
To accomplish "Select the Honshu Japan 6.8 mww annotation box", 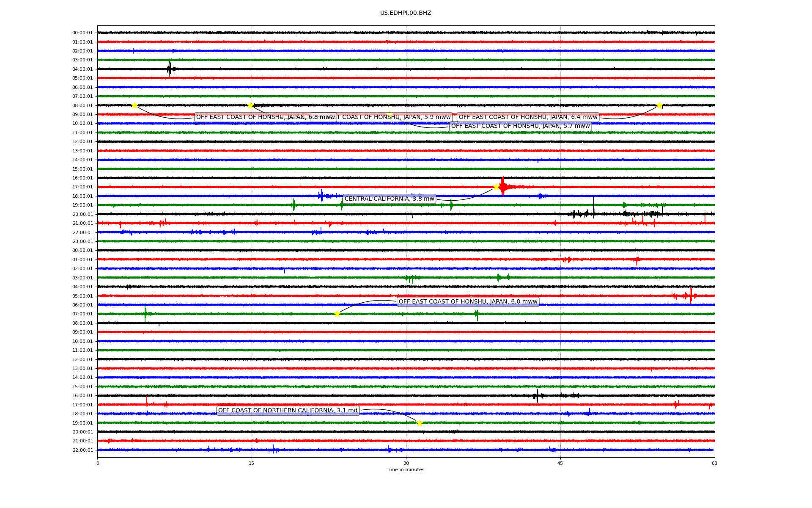I will [254, 117].
